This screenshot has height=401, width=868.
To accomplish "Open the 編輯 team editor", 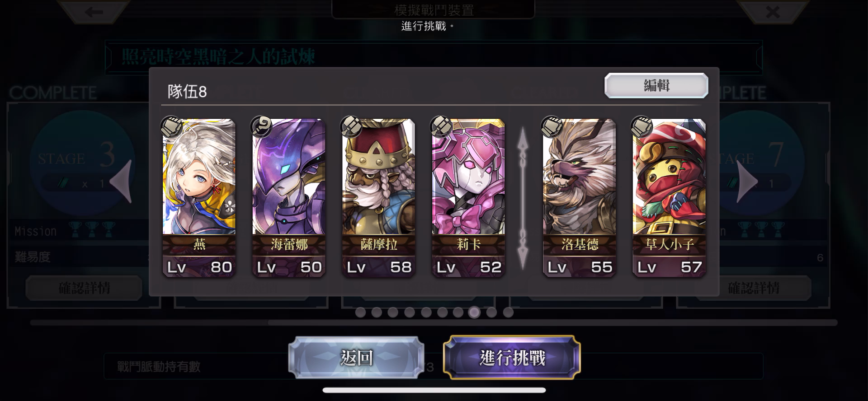I will (656, 85).
